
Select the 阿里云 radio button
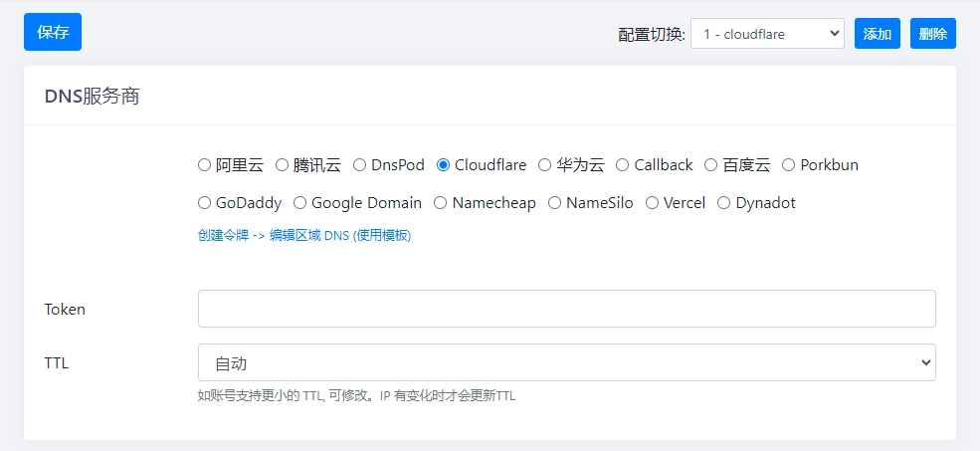205,165
